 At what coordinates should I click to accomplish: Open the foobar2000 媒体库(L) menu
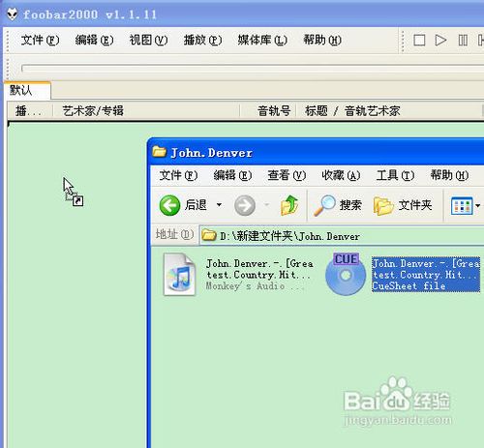[x=262, y=41]
